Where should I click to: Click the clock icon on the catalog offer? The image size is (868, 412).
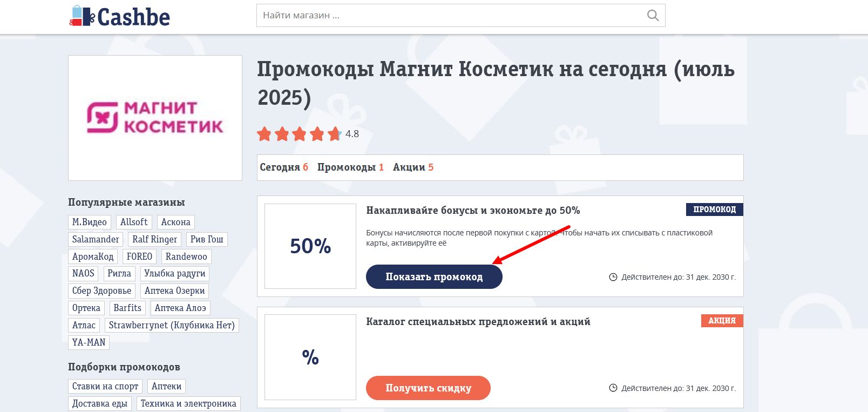tap(613, 388)
